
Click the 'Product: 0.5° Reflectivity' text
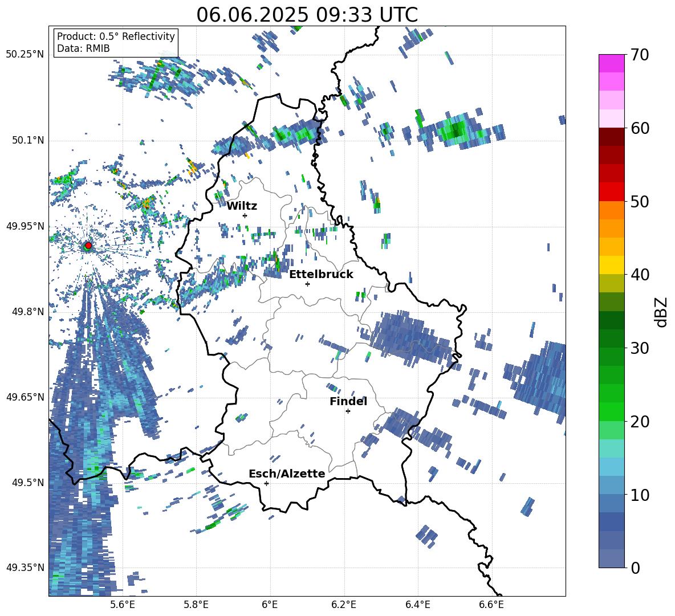(116, 36)
